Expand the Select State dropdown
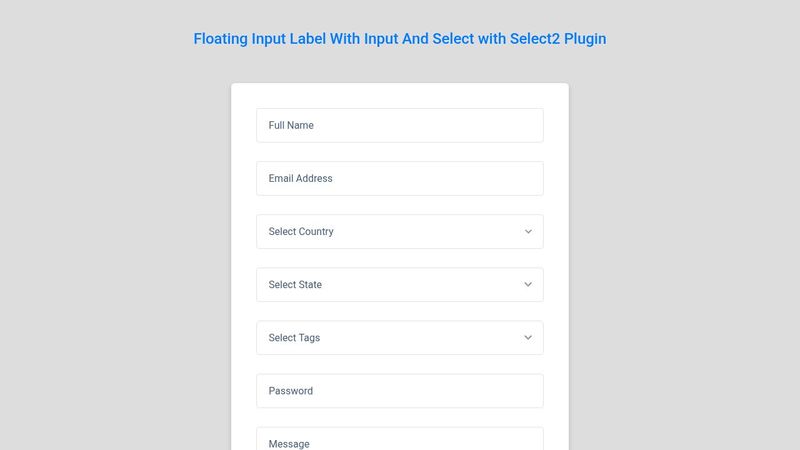Screen dimensions: 800x450 click(x=400, y=285)
